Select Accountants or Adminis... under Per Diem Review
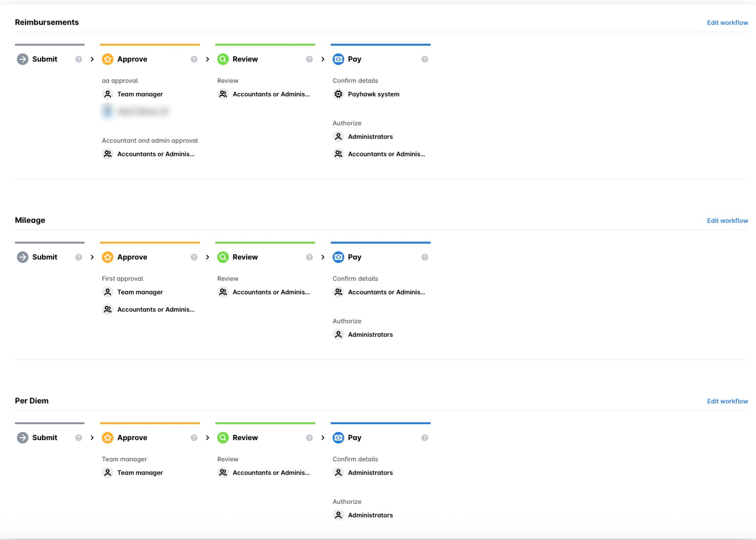Viewport: 756px width, 540px height. (264, 473)
